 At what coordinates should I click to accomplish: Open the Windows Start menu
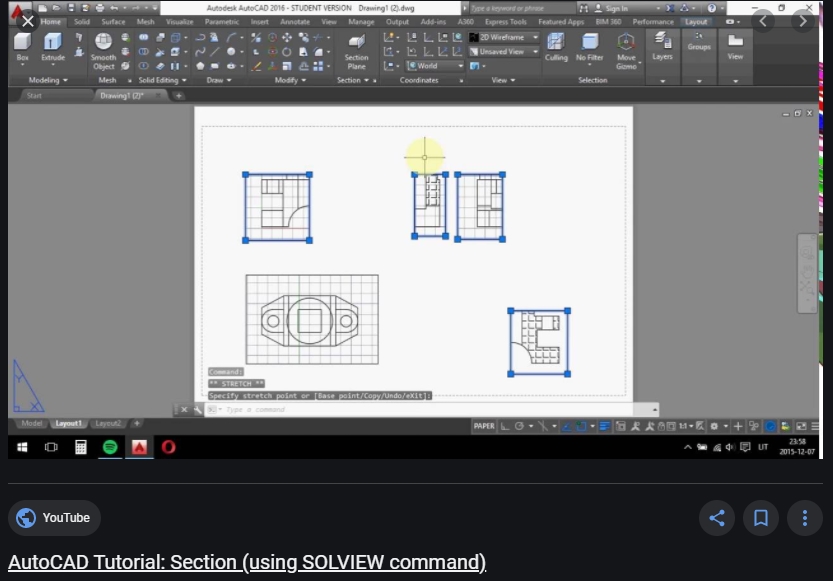(22, 447)
